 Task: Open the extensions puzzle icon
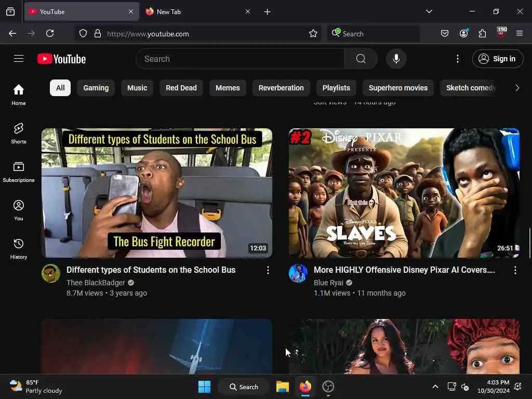point(482,33)
